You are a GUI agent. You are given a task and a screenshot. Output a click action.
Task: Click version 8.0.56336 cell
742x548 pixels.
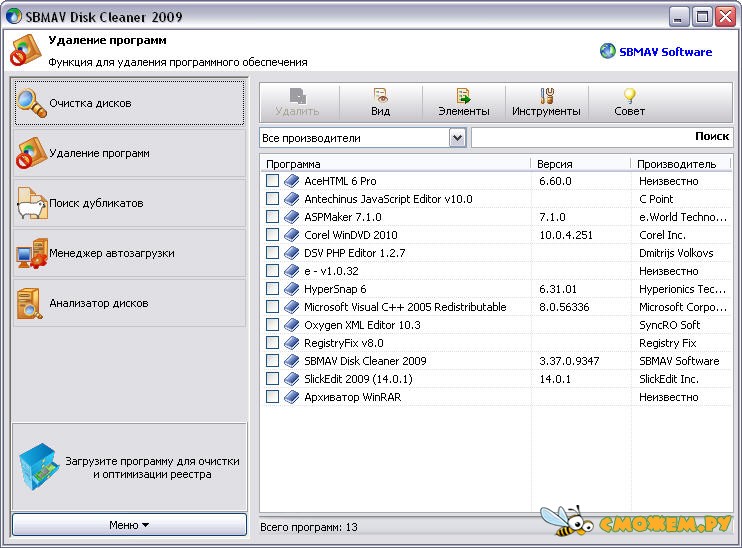tap(564, 307)
